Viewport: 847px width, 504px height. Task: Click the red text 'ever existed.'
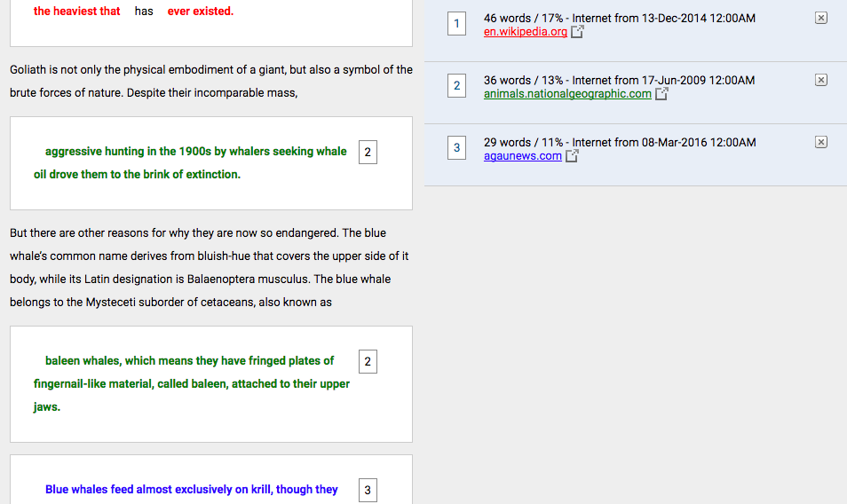(201, 12)
